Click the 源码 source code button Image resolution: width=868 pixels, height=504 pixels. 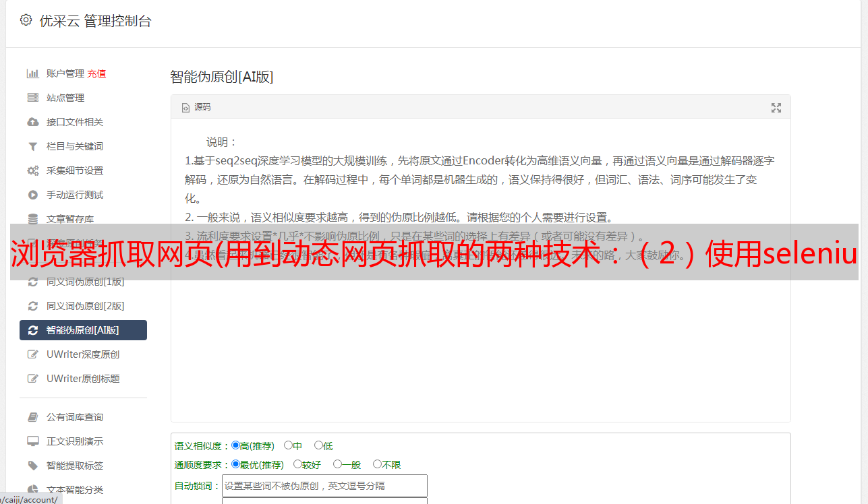point(196,107)
